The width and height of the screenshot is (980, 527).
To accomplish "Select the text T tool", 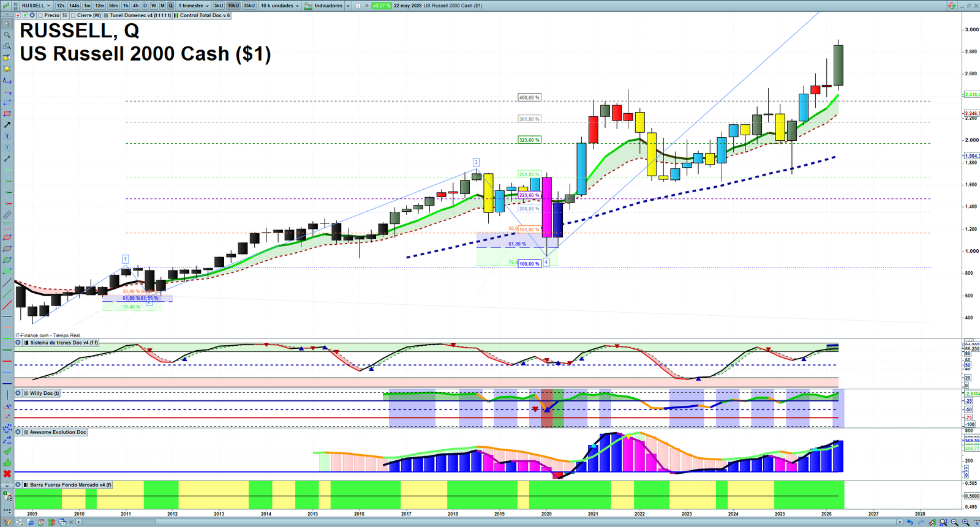I will pos(7,136).
